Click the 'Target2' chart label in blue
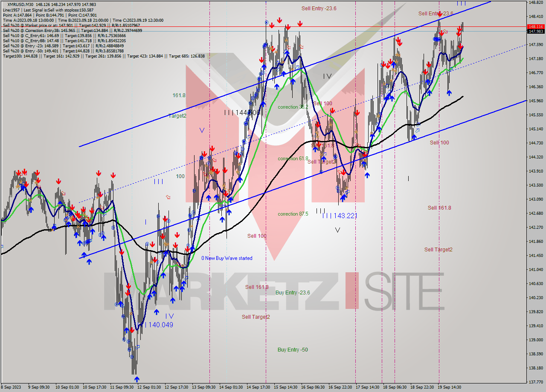This screenshot has width=546, height=392. point(177,115)
